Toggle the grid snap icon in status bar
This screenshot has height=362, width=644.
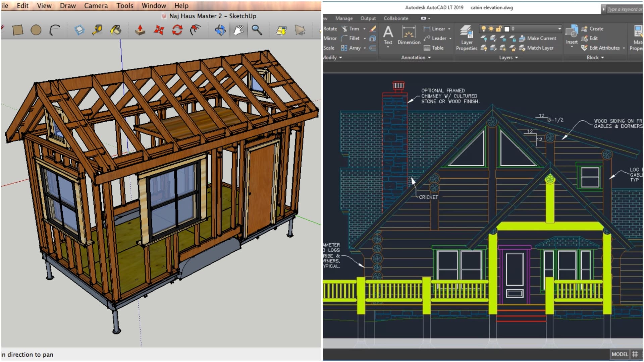[x=635, y=354]
